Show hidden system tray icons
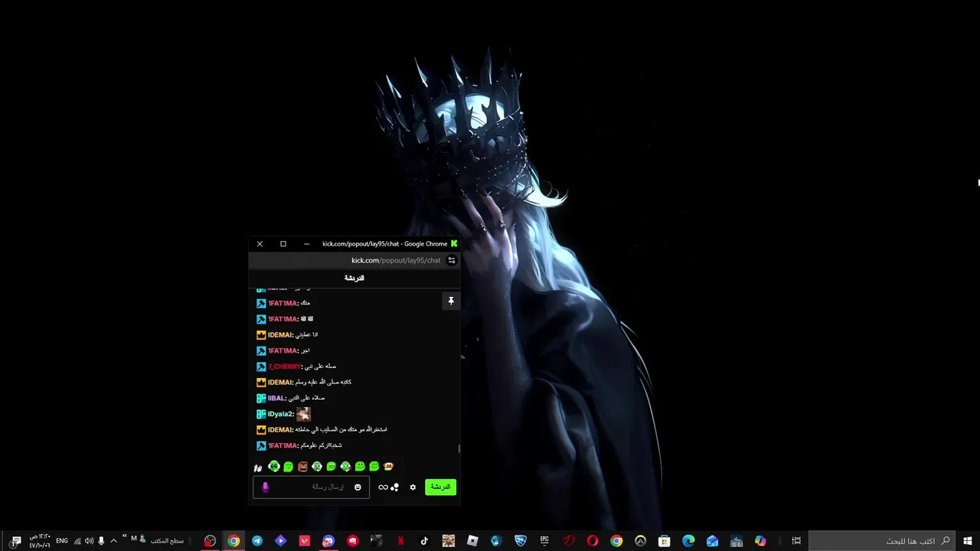This screenshot has width=980, height=551. pos(114,541)
